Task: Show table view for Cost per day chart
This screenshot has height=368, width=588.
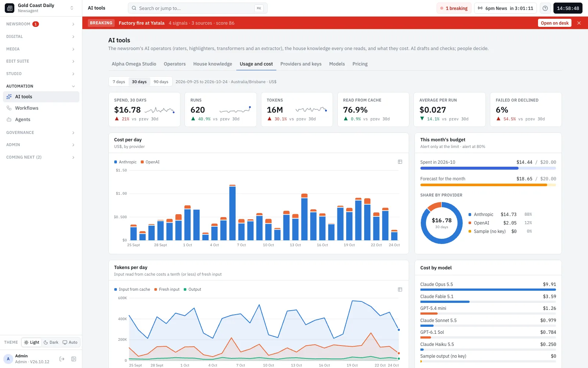Action: point(400,162)
